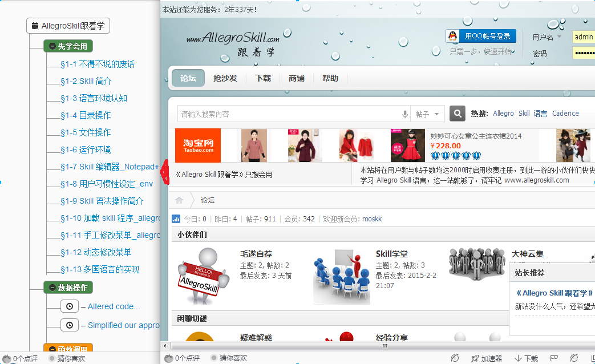The image size is (595, 364).
Task: Open the 用户名 login type dropdown
Action: point(547,37)
